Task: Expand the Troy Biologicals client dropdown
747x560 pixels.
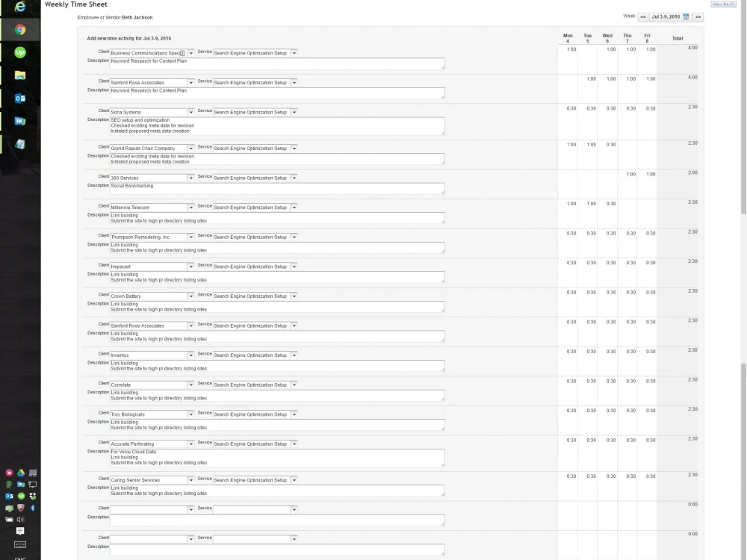Action: [191, 414]
